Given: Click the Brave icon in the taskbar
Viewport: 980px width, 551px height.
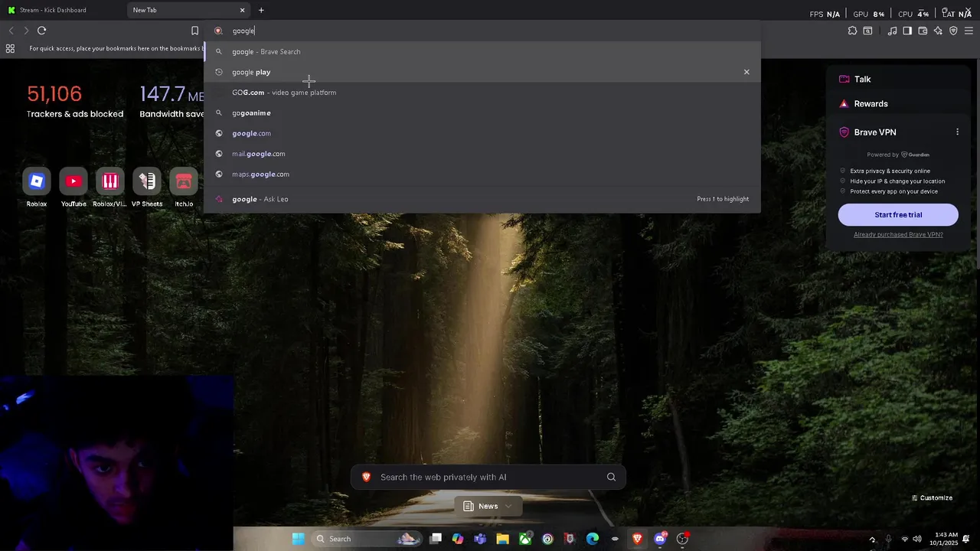Looking at the screenshot, I should pos(637,539).
